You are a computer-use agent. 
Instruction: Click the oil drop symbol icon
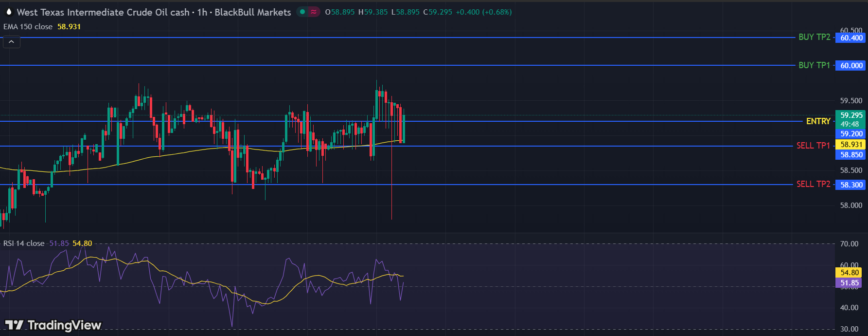coord(9,12)
